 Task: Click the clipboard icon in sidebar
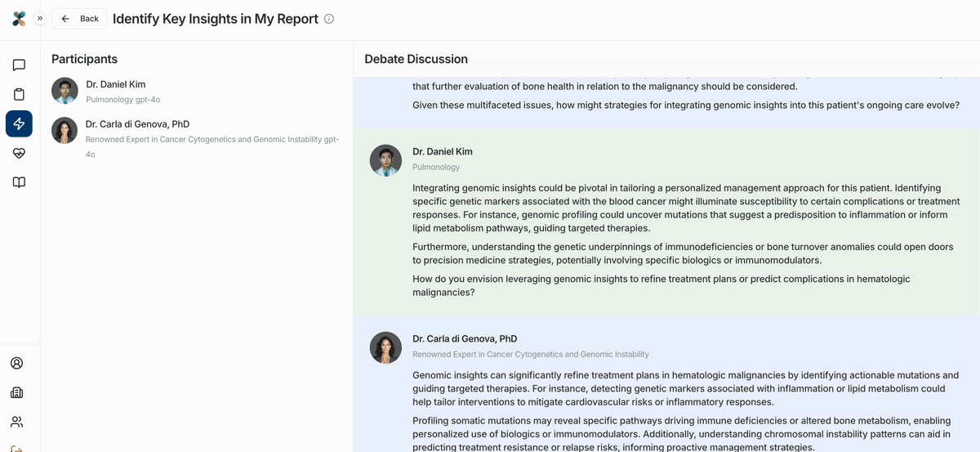click(19, 95)
